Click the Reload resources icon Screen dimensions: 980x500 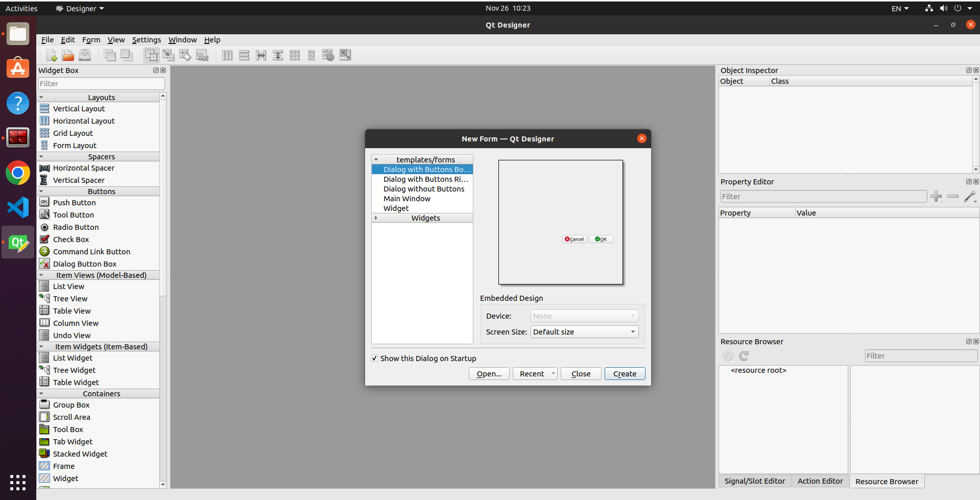coord(744,356)
